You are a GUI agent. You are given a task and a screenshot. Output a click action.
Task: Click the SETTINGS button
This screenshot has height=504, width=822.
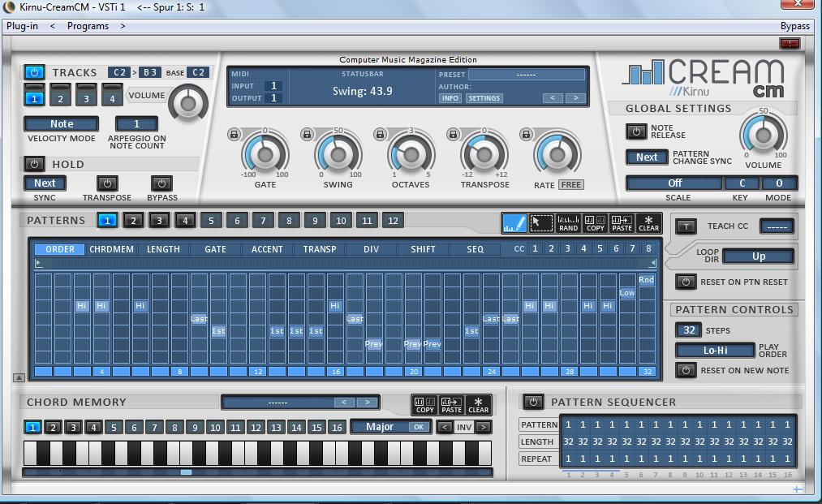[x=484, y=98]
